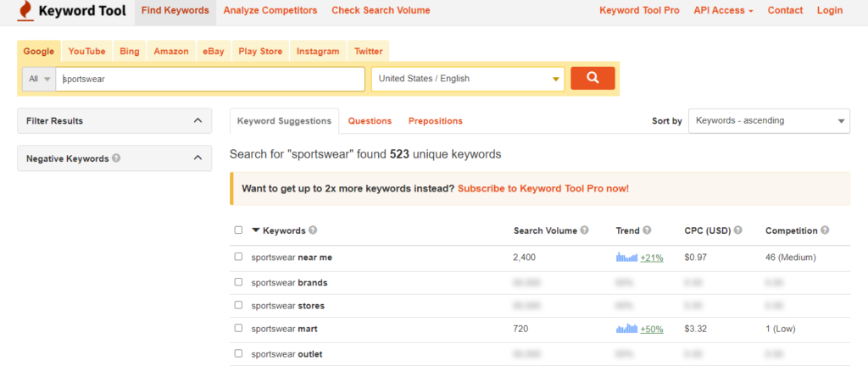Open the API Access dropdown menu
This screenshot has height=366, width=868.
724,10
